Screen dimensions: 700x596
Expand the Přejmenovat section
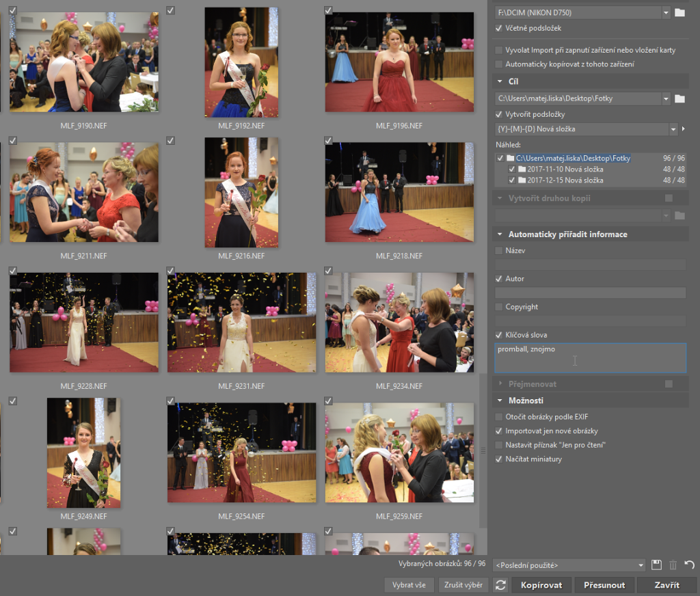[500, 384]
